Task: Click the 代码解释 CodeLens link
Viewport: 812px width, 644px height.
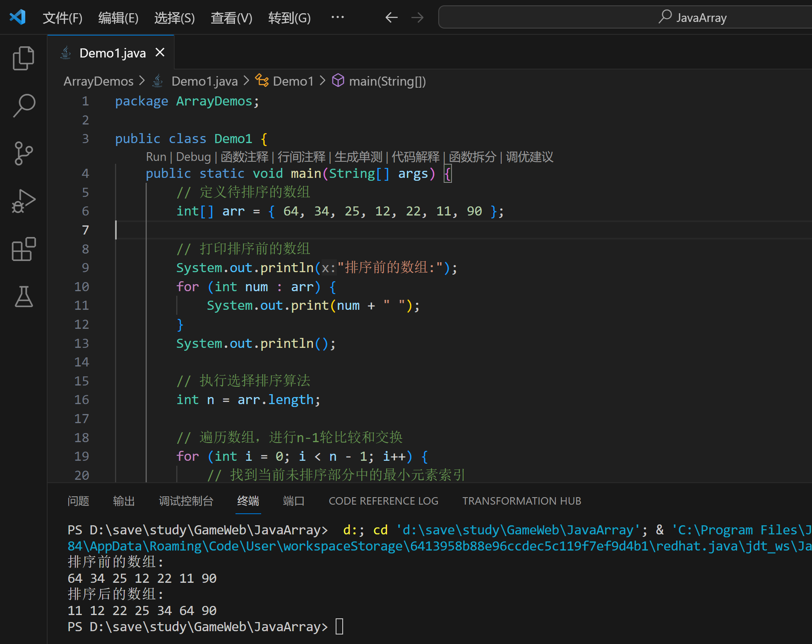Action: click(x=415, y=157)
